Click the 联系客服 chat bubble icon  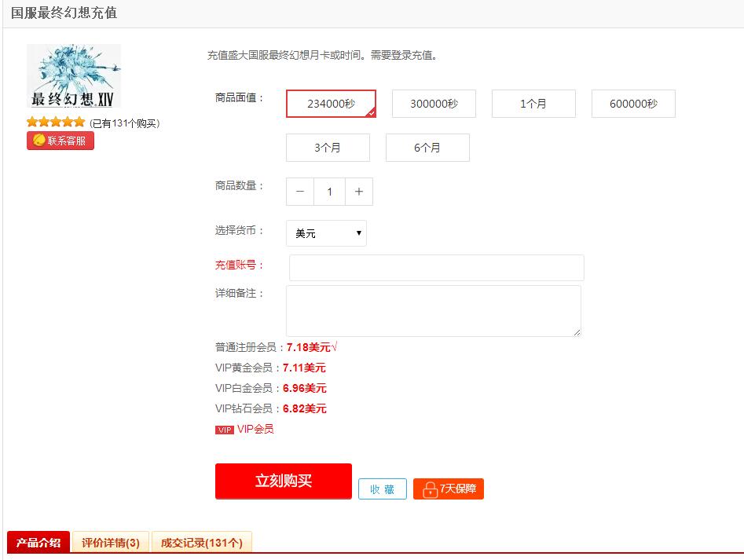click(x=39, y=140)
